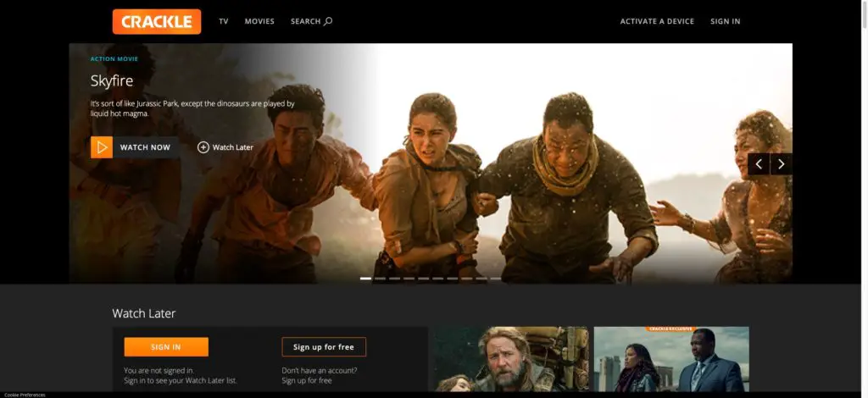Click 'You are not signed in' text
The height and width of the screenshot is (398, 868).
click(159, 370)
